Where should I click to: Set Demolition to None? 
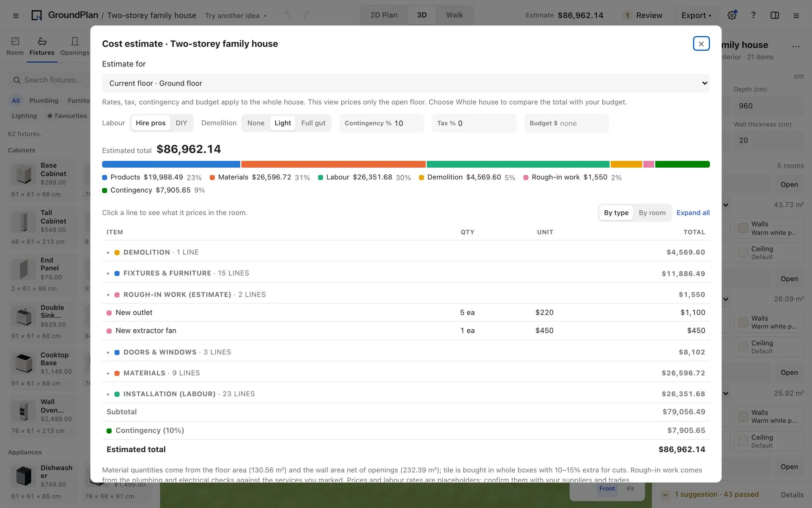[256, 123]
